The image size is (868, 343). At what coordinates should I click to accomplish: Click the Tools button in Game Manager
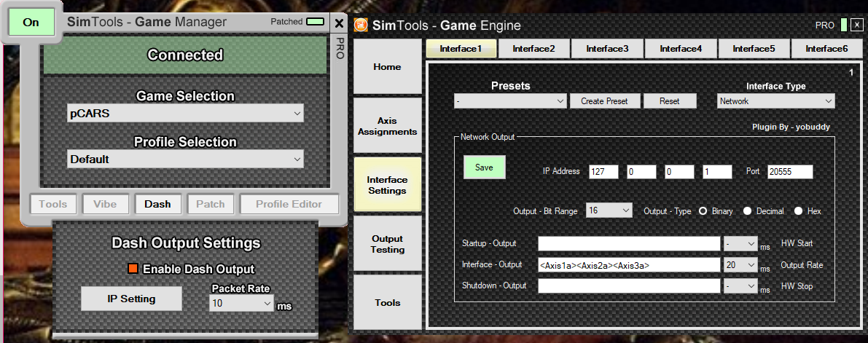pyautogui.click(x=53, y=204)
